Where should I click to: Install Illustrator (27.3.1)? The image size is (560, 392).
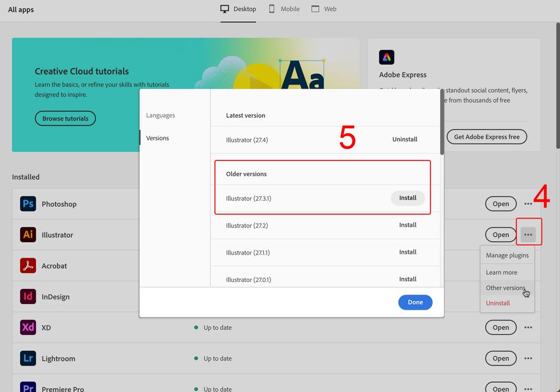407,198
